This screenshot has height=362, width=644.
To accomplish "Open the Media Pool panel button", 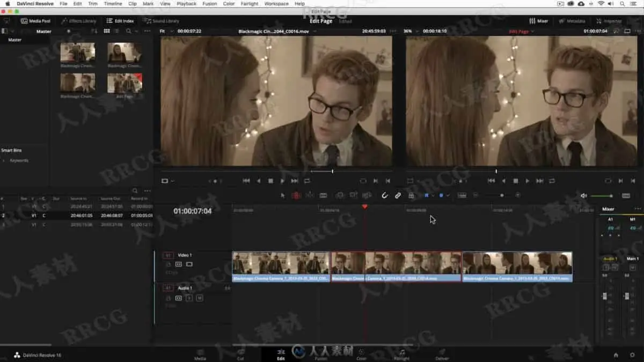I will coord(35,21).
